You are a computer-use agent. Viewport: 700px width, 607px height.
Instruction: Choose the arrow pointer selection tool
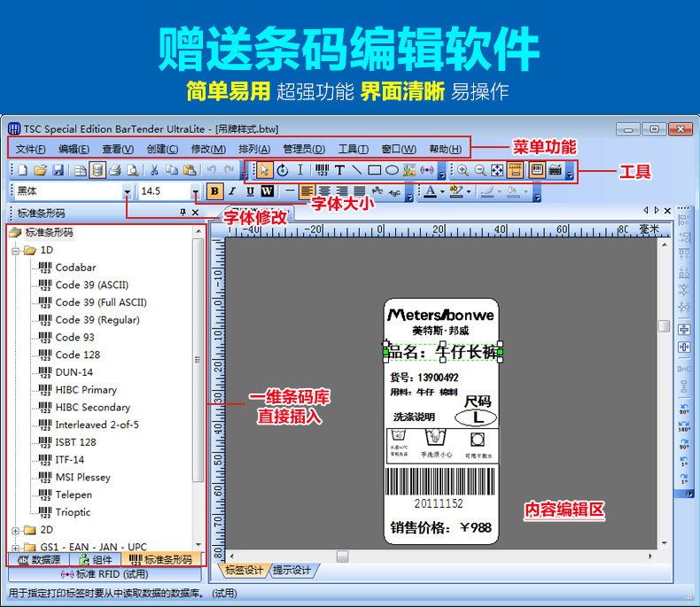coord(264,170)
